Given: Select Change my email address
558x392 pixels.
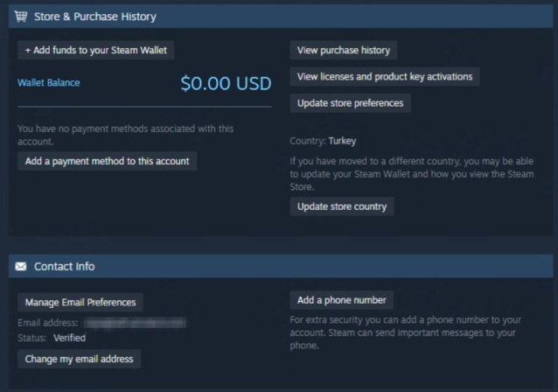Looking at the screenshot, I should click(79, 359).
